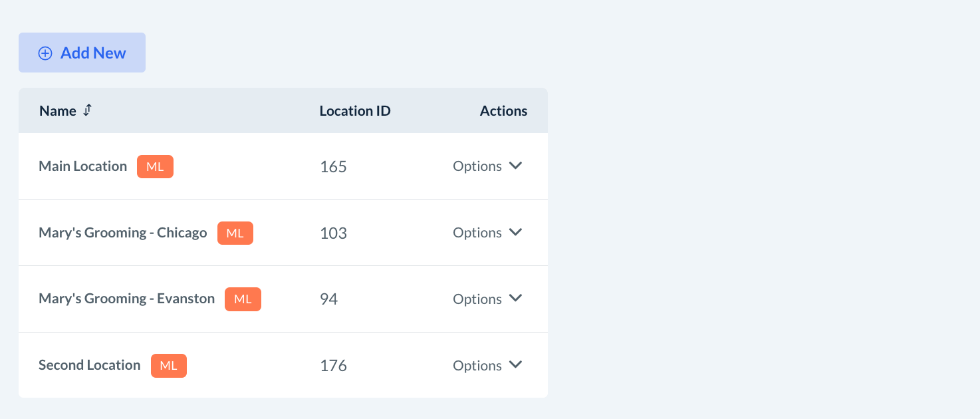Select the Main Location name
The image size is (980, 419).
[x=83, y=166]
